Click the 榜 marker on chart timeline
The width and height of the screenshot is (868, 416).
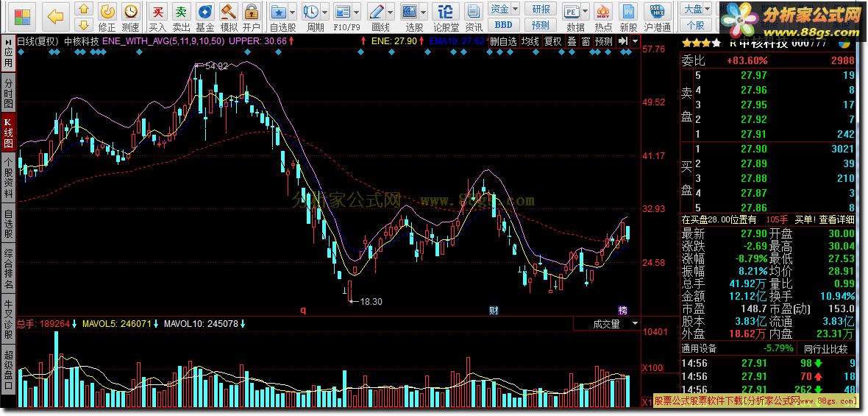tap(623, 310)
